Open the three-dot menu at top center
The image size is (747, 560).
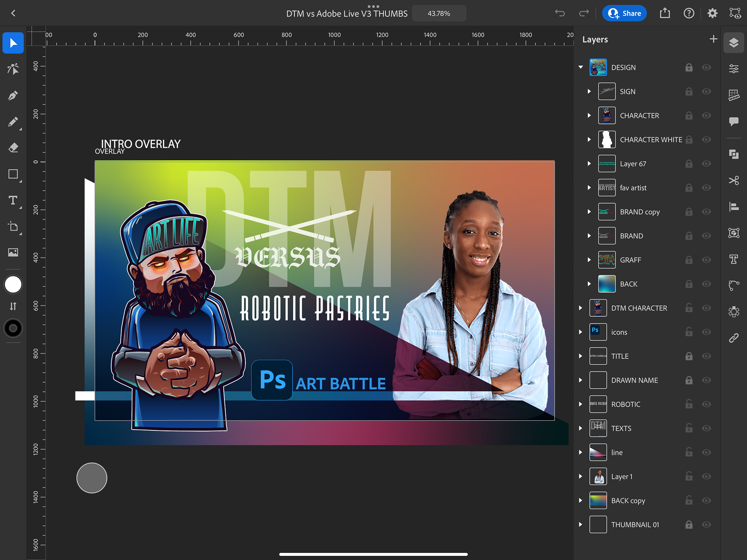coord(373,6)
